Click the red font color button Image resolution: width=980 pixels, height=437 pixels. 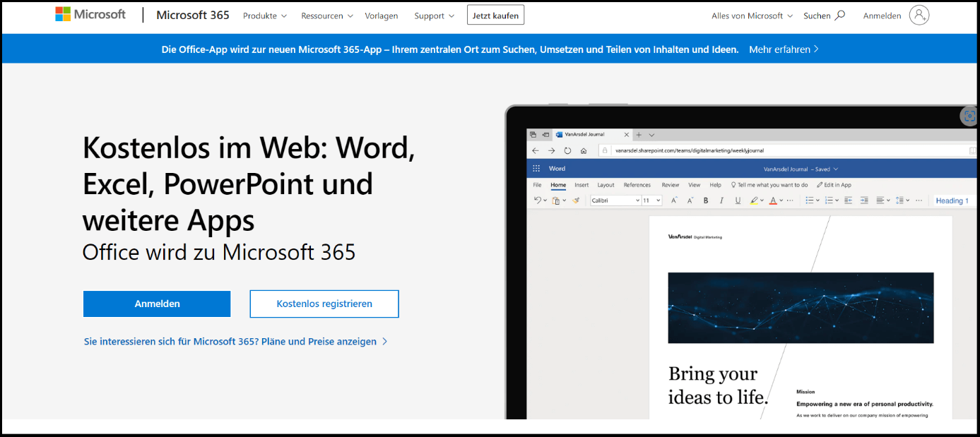coord(773,200)
